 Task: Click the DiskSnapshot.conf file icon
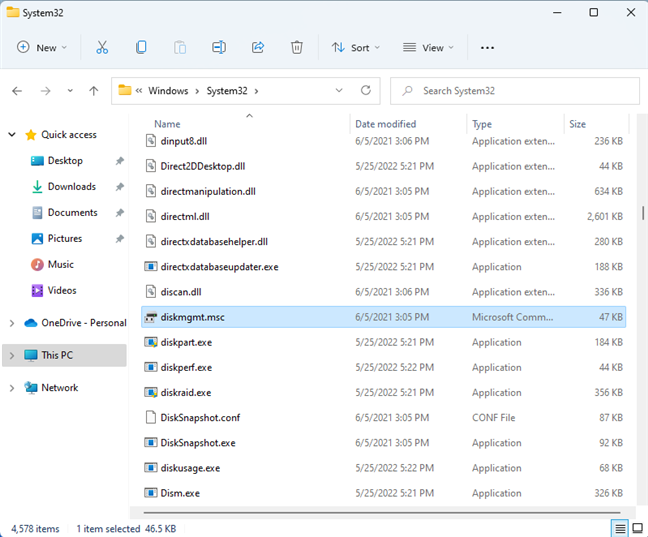tap(150, 418)
